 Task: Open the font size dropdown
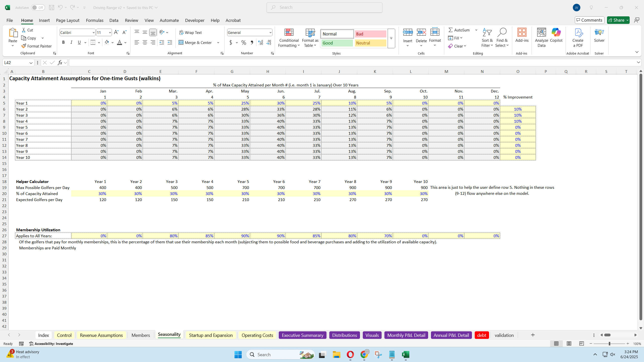(x=109, y=32)
